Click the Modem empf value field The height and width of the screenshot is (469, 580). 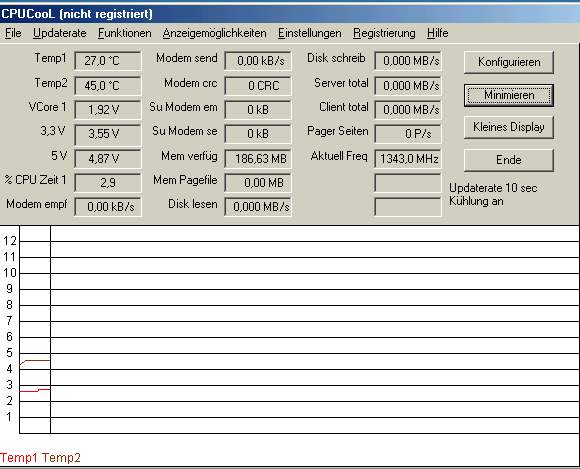(108, 207)
